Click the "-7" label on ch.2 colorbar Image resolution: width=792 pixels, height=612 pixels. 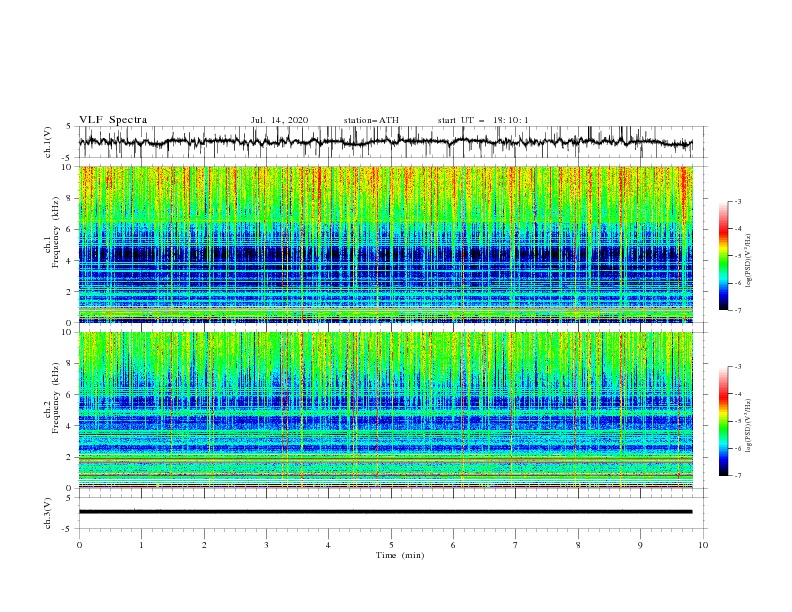pos(737,475)
